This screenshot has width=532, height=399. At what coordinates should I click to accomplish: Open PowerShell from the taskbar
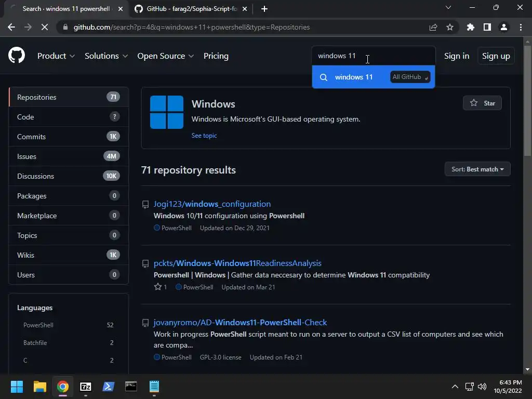[108, 386]
